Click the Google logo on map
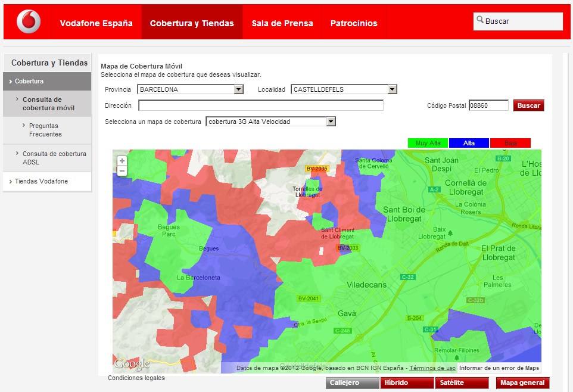This screenshot has width=573, height=392. tap(132, 363)
